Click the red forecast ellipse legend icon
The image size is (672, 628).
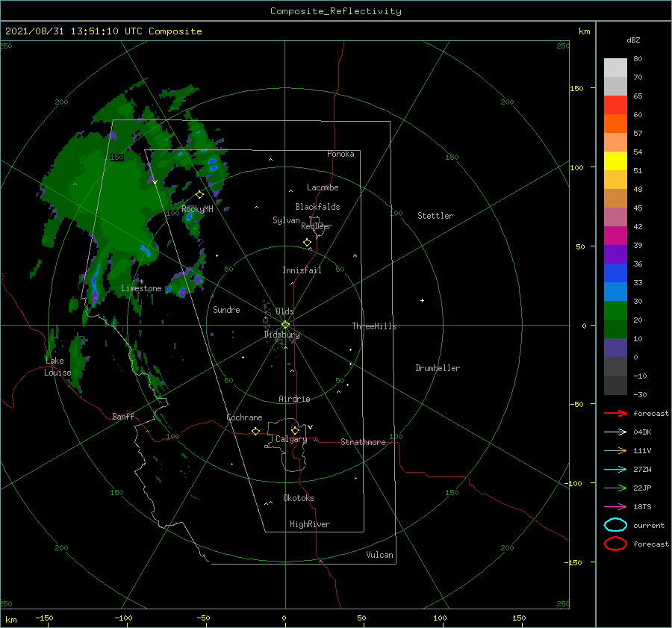point(615,544)
